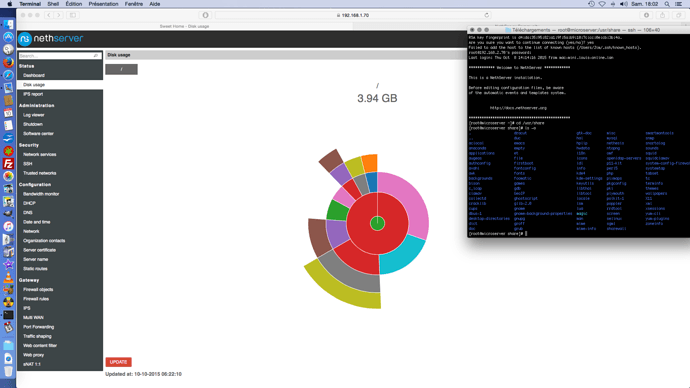Launch FileZilla from the Dock
Image resolution: width=690 pixels, height=388 pixels.
(x=8, y=164)
